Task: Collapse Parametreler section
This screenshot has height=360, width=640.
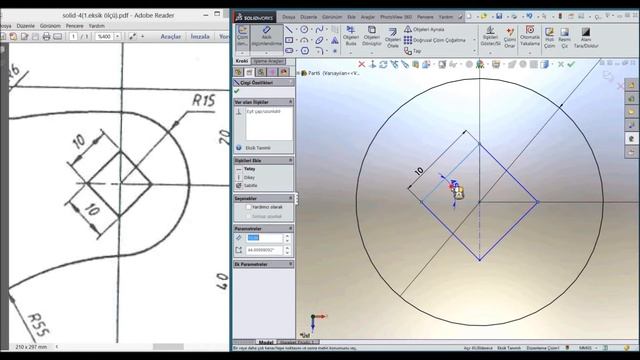Action: pos(291,228)
